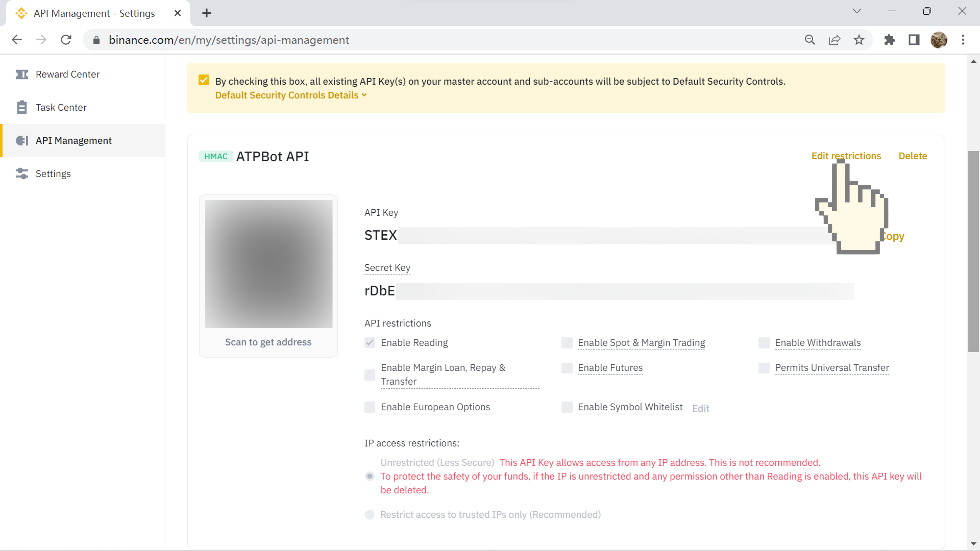Open the extensions puzzle icon
Screen dimensions: 980x551
point(889,40)
